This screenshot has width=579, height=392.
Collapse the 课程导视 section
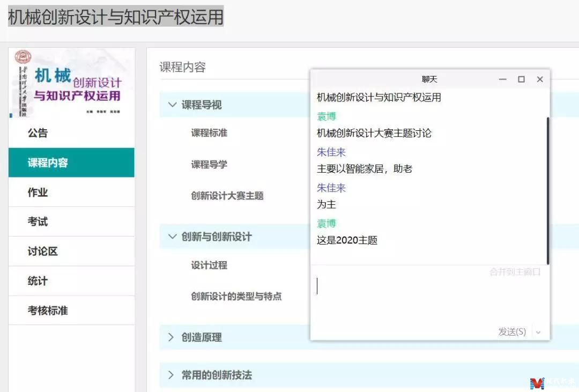(172, 105)
